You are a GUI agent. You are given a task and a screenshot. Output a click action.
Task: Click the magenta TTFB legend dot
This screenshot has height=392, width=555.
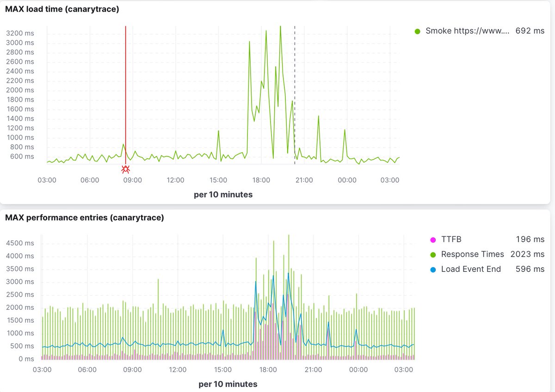pos(433,239)
